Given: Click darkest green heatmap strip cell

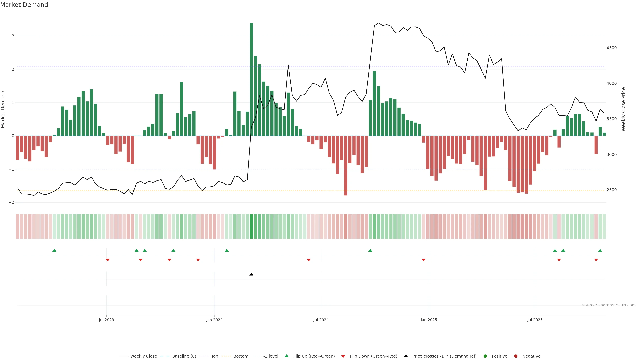Looking at the screenshot, I should (x=251, y=226).
